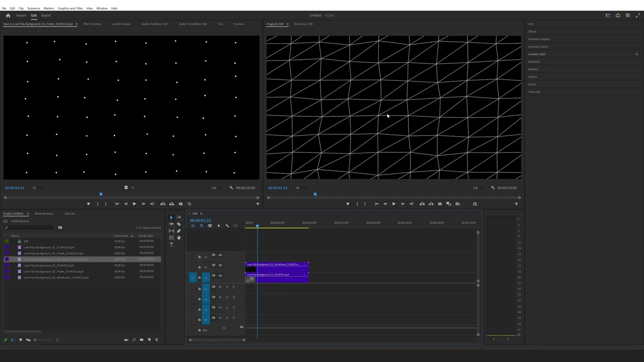The height and width of the screenshot is (362, 644).
Task: Click Lift button in Program monitor
Action: (x=422, y=204)
